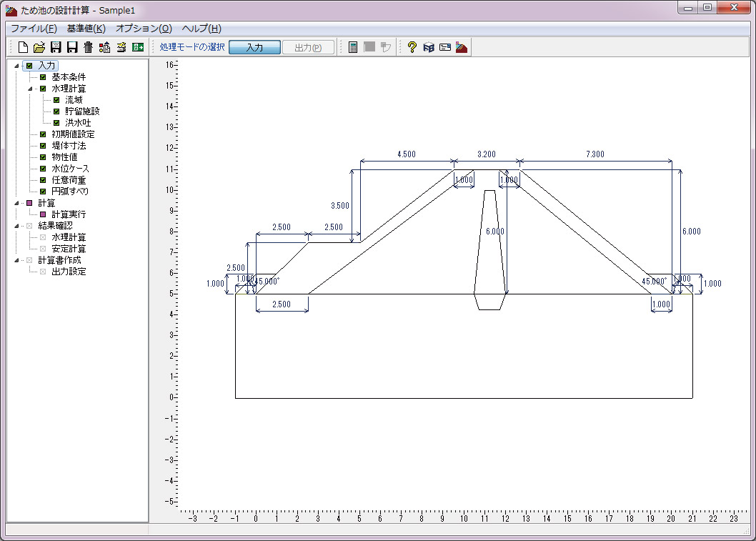756x541 pixels.
Task: Click the purple square icon beside 計算
Action: pyautogui.click(x=29, y=203)
